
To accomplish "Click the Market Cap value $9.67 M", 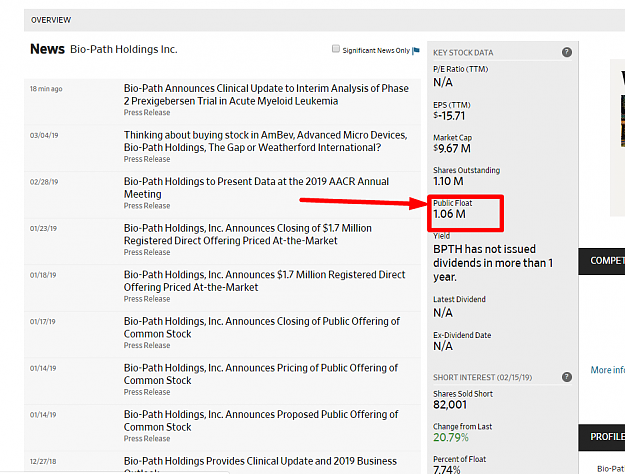I will click(452, 149).
